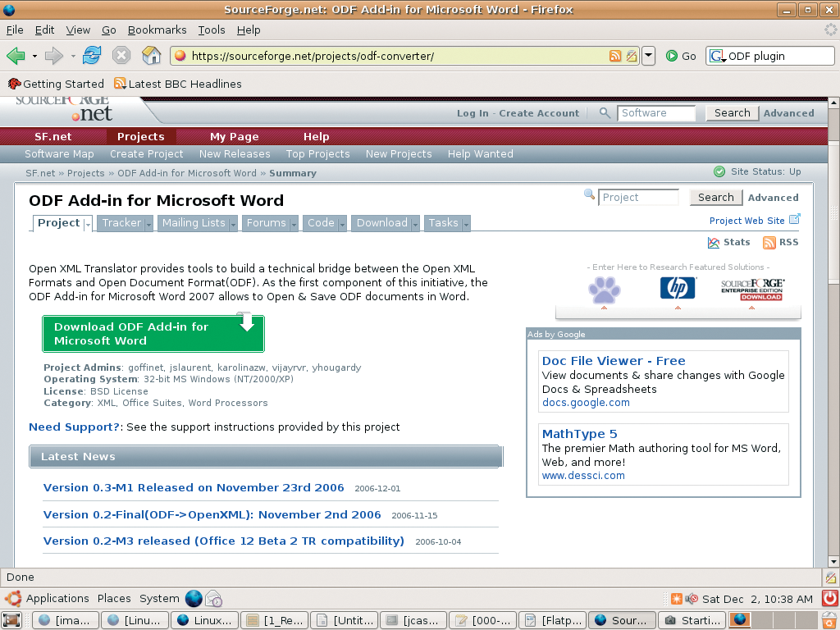Click Download ODF Add-in for Microsoft Word button
840x630 pixels.
pos(153,333)
